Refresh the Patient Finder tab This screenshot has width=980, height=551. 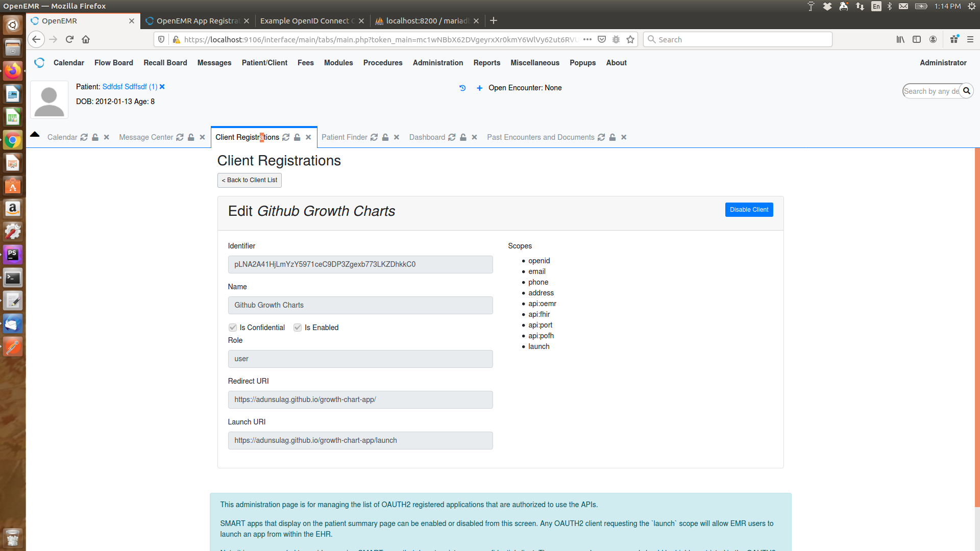pyautogui.click(x=375, y=137)
